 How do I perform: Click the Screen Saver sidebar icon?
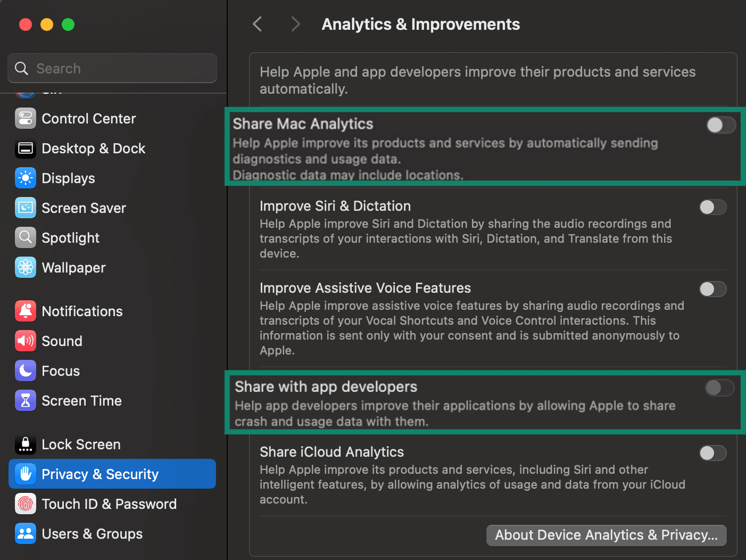click(x=25, y=208)
